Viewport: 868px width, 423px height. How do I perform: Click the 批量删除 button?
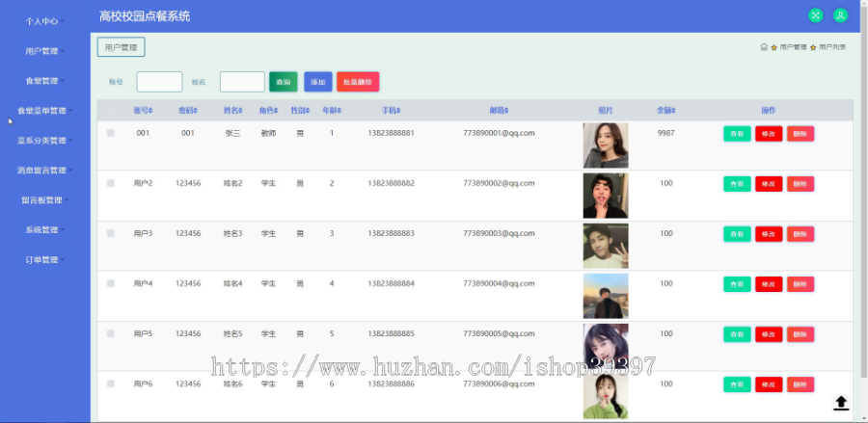[358, 82]
